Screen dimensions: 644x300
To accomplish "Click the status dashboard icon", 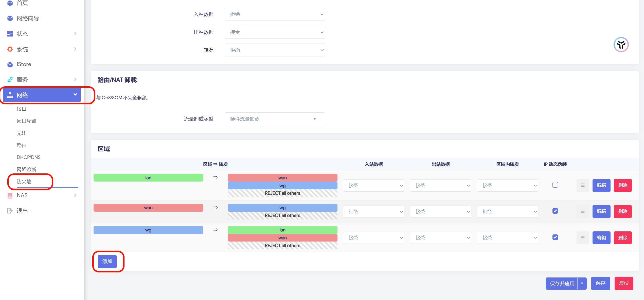I will (10, 34).
